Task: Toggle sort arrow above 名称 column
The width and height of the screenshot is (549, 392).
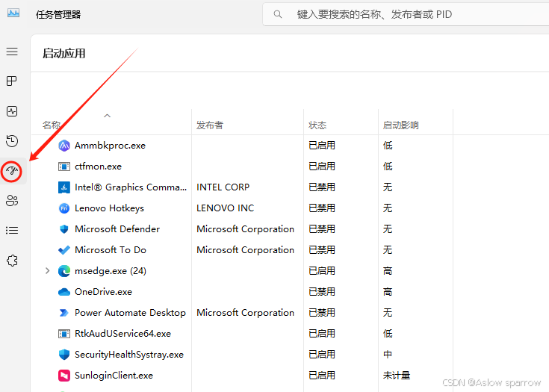Action: [x=107, y=116]
